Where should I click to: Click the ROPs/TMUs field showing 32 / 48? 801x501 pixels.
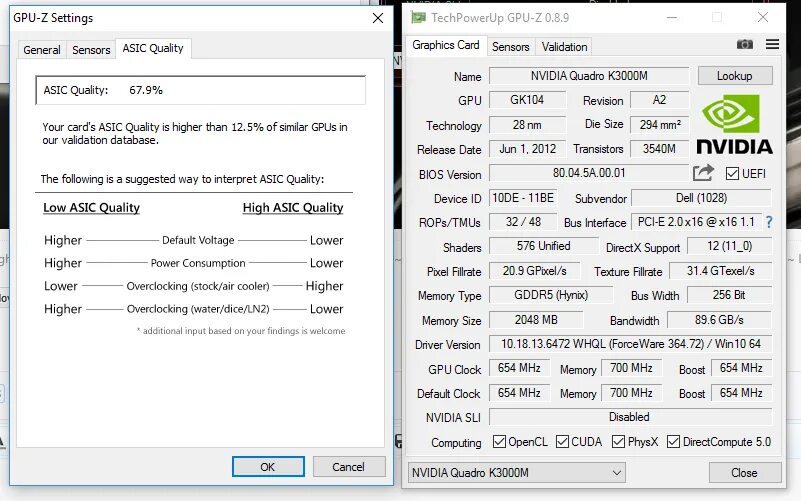pyautogui.click(x=523, y=222)
